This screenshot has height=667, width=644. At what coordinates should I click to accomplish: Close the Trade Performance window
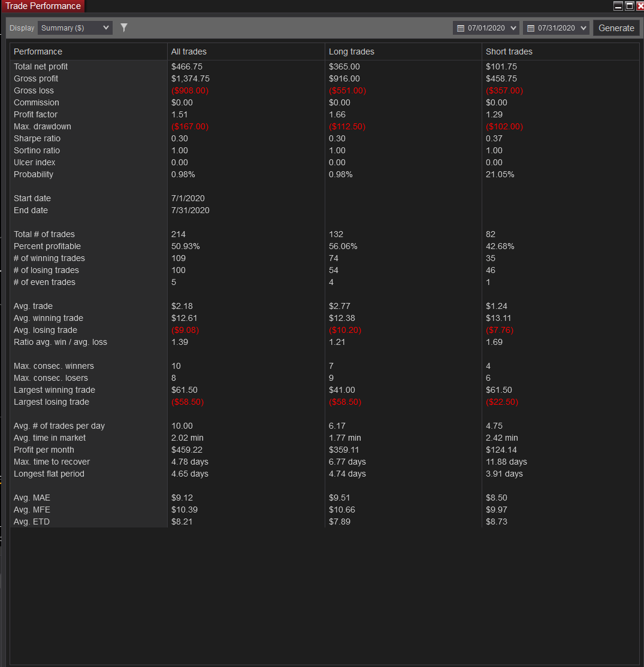pos(640,6)
